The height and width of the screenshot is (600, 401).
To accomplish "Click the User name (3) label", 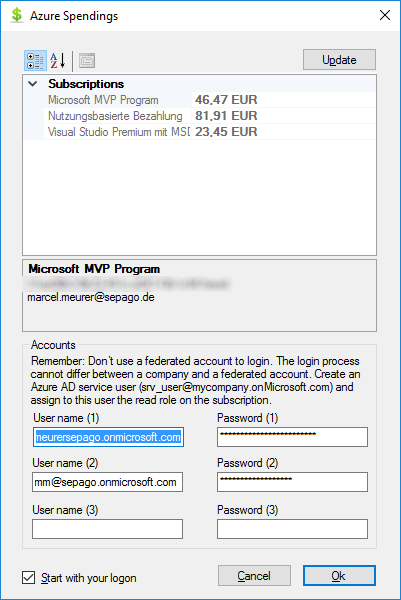I will (x=65, y=510).
